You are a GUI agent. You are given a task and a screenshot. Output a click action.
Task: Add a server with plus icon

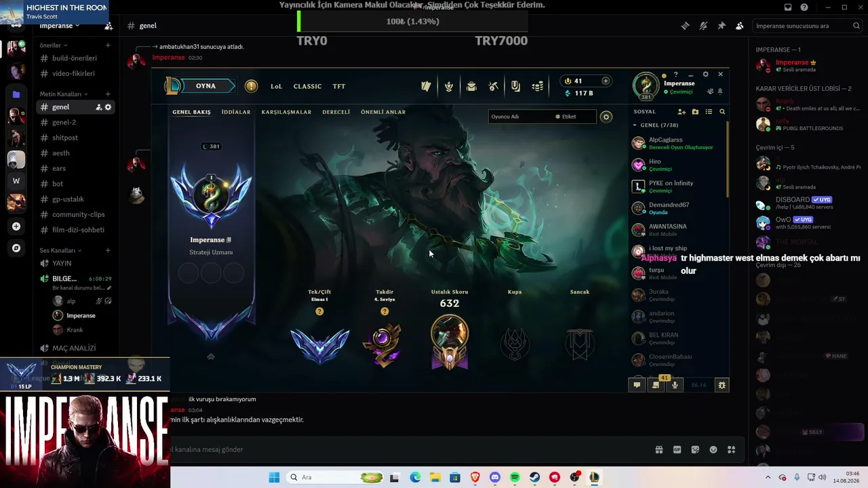tap(16, 226)
